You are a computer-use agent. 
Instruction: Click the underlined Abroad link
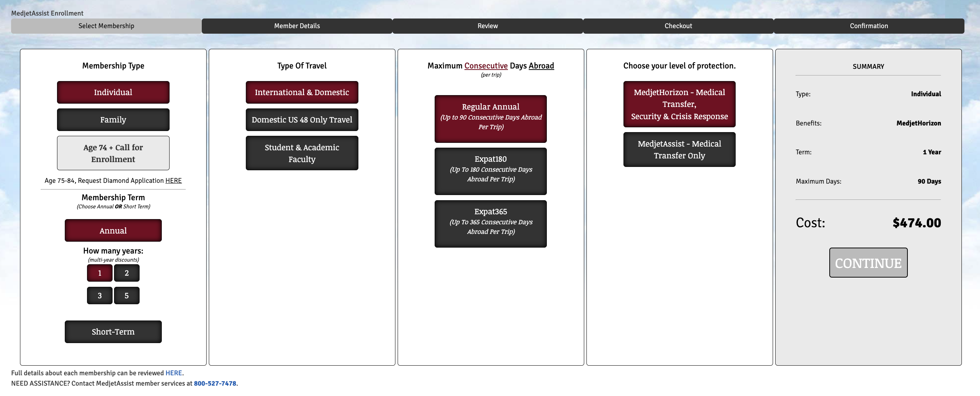(541, 66)
